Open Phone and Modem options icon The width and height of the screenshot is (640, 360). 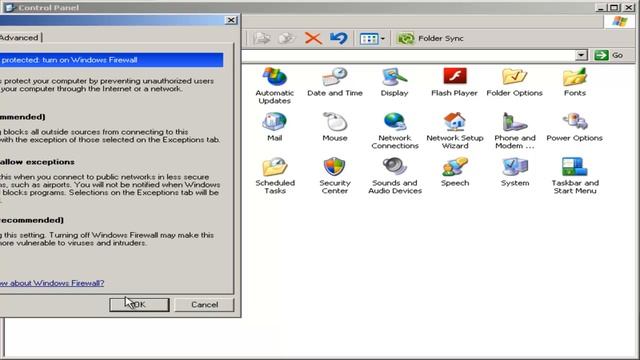(515, 131)
